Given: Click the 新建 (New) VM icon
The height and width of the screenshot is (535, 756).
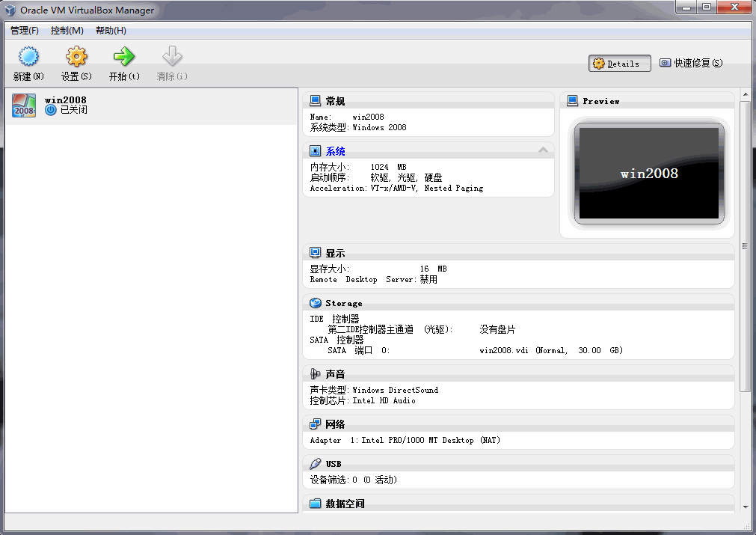Looking at the screenshot, I should point(28,56).
